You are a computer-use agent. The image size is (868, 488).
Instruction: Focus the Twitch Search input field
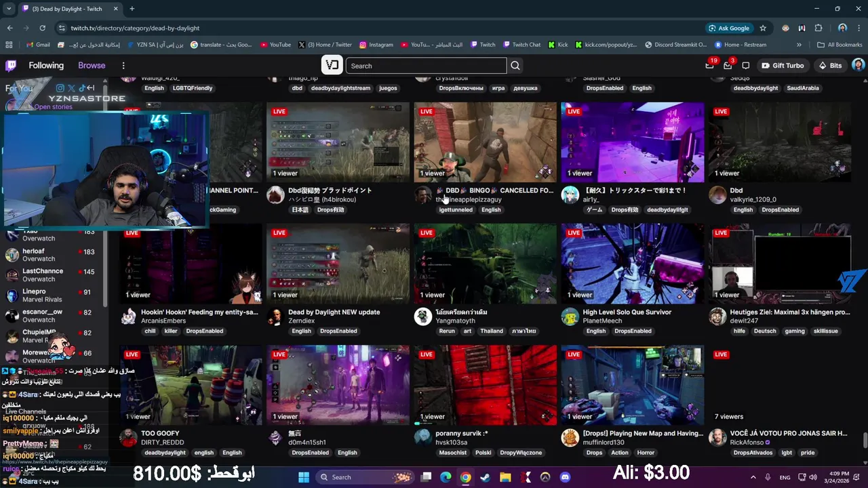(x=426, y=66)
